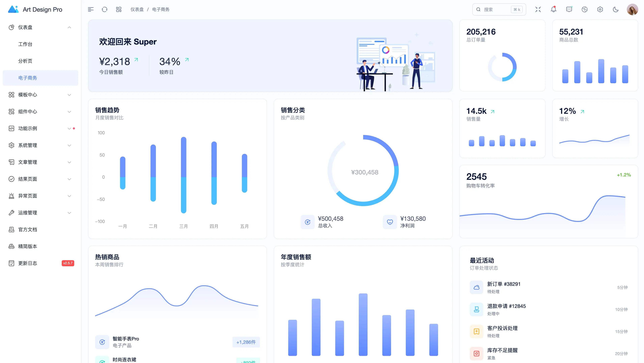This screenshot has height=363, width=644.
Task: Collapse the 仪表盘 menu group
Action: point(40,27)
